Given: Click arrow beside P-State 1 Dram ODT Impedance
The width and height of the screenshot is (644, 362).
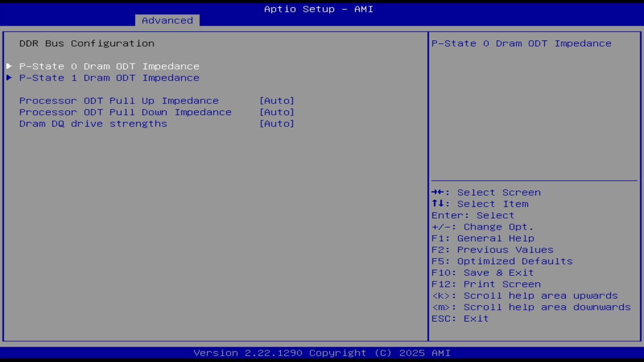Looking at the screenshot, I should tap(9, 78).
